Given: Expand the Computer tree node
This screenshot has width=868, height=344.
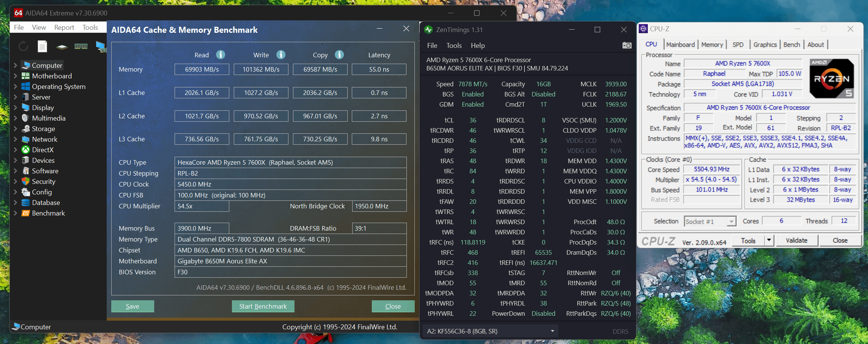Looking at the screenshot, I should (x=15, y=65).
